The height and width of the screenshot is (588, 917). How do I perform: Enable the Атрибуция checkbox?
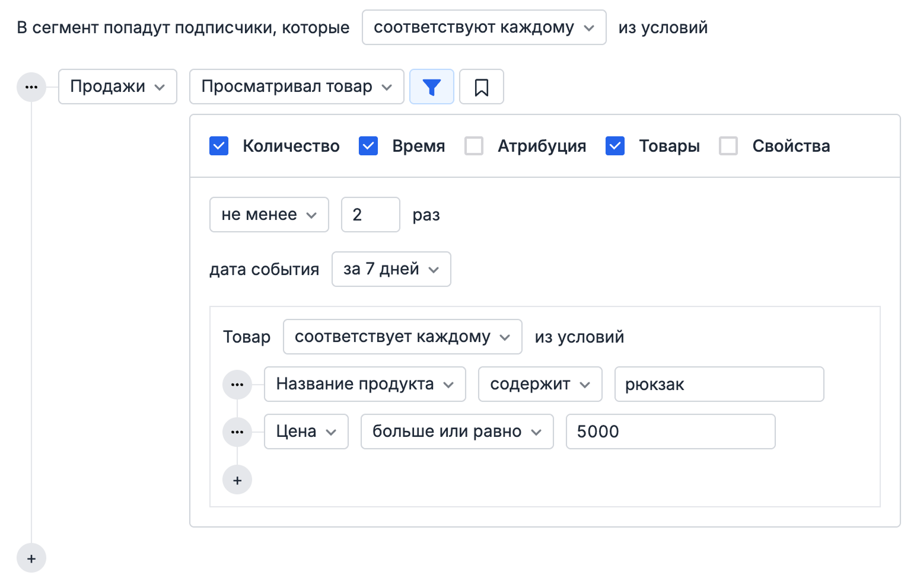point(473,146)
